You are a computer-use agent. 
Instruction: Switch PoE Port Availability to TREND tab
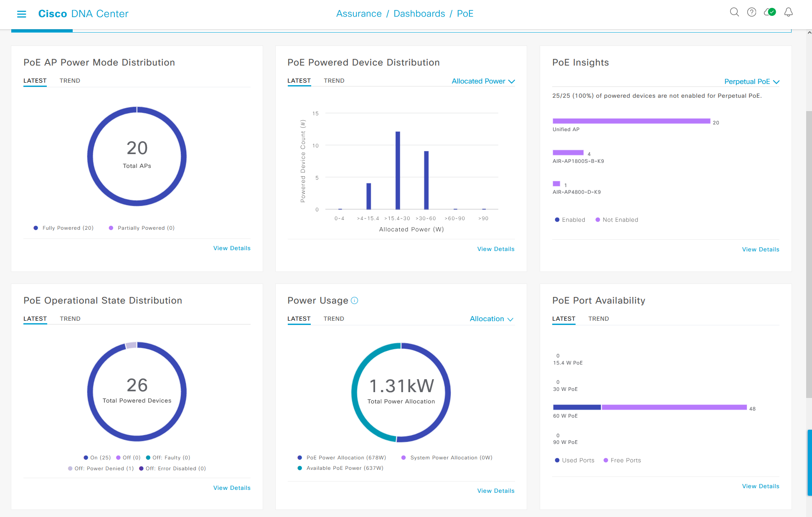598,319
